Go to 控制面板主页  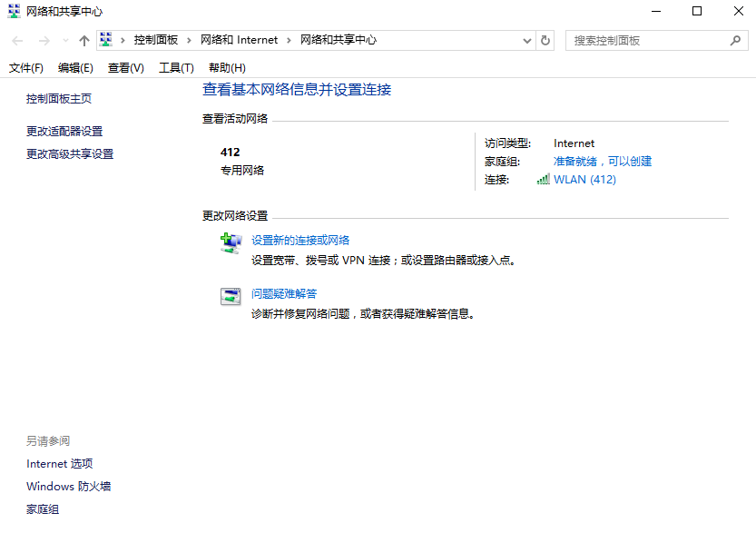tap(59, 99)
